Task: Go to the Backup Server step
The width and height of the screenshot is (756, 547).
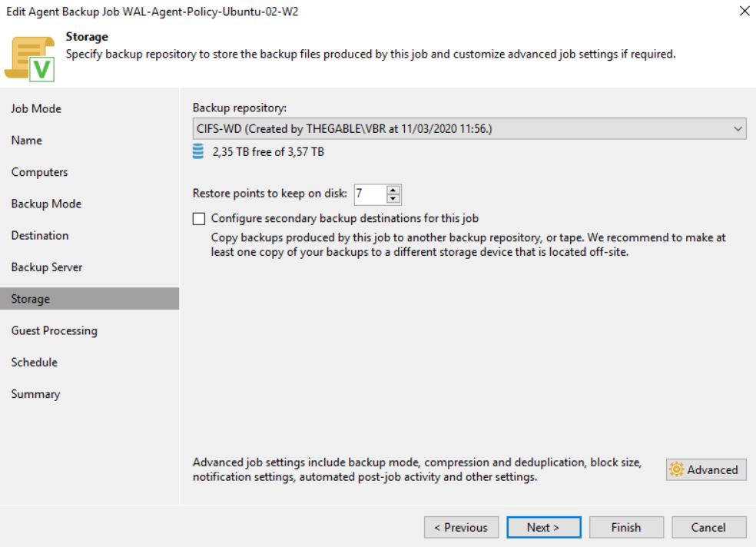Action: tap(47, 267)
